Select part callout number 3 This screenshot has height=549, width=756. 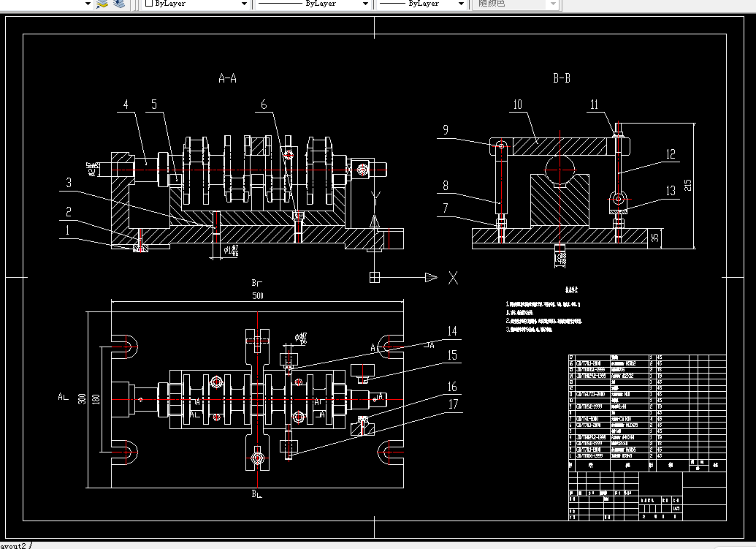[x=69, y=183]
